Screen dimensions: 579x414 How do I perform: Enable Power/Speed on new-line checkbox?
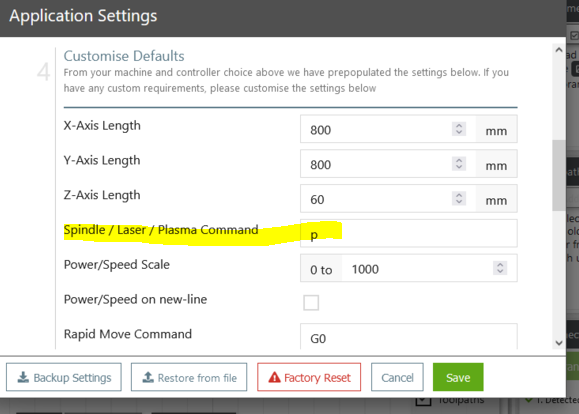point(311,302)
